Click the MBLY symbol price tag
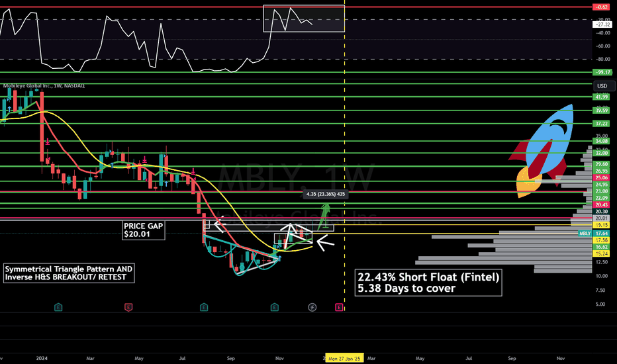Screen dimensions: 617x364 click(585, 234)
